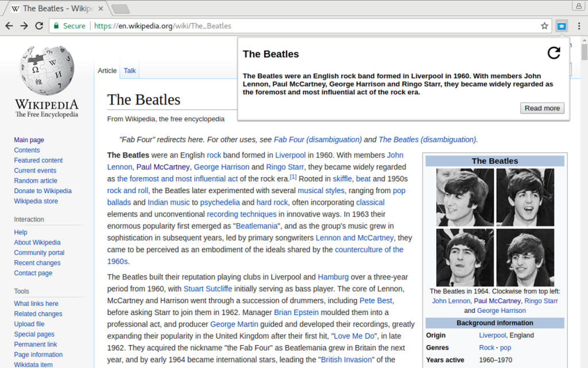Switch to the Talk tab
588x368 pixels.
130,71
